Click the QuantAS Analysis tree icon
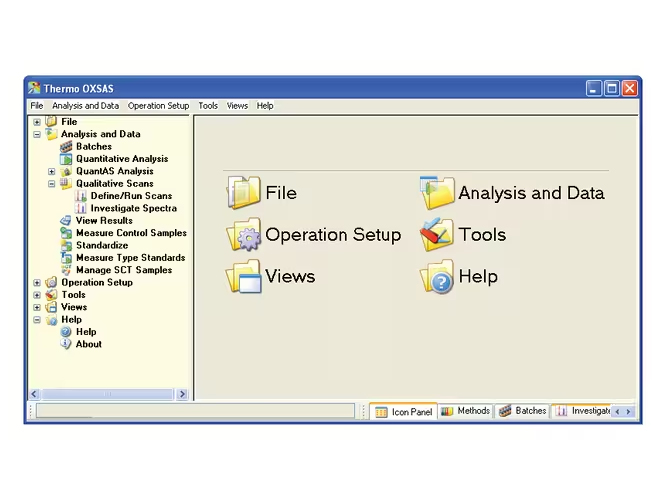The image size is (667, 500). point(66,171)
